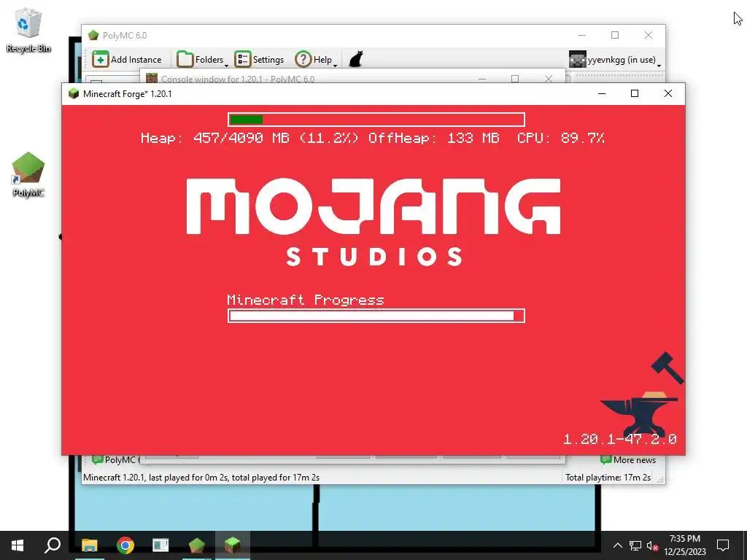Select the PolyMC desktop shortcut
747x560 pixels.
(28, 174)
